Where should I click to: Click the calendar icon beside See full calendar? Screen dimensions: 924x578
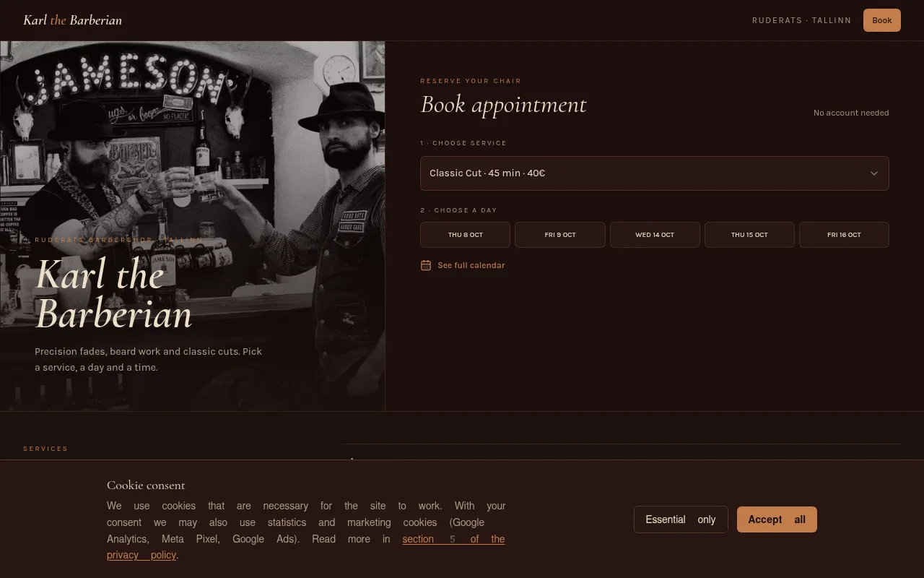[x=426, y=265]
